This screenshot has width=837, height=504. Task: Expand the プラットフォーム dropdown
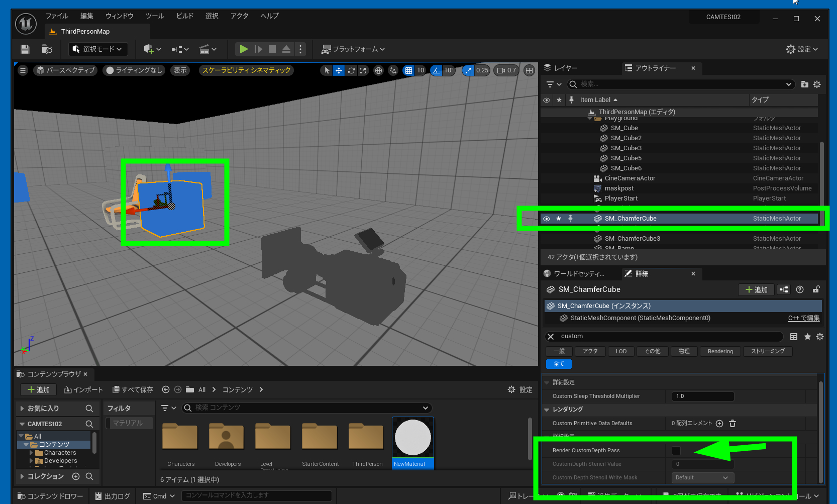[353, 49]
